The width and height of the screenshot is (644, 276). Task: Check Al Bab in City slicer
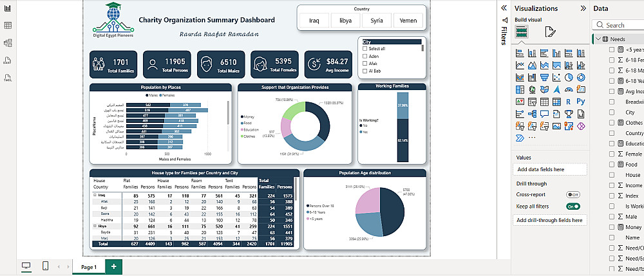[x=365, y=71]
